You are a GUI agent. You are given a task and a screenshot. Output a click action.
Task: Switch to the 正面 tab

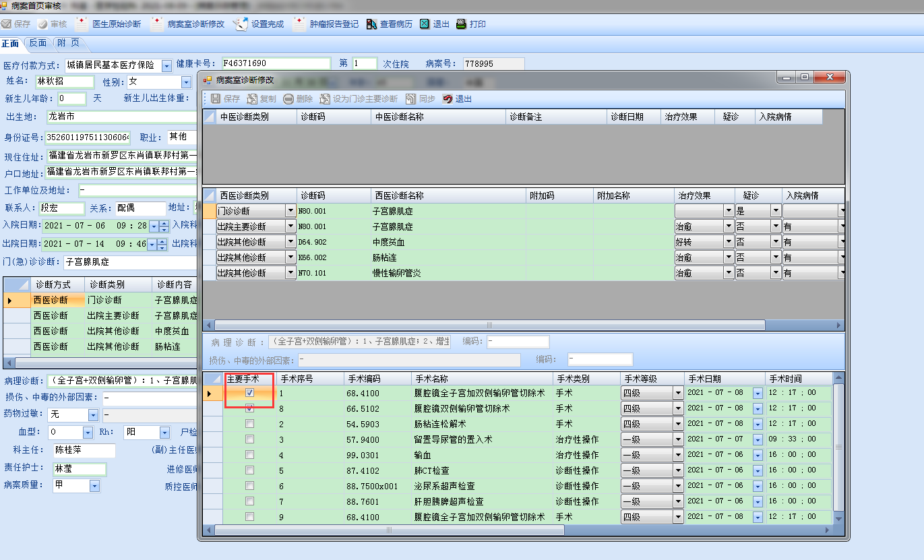point(11,43)
